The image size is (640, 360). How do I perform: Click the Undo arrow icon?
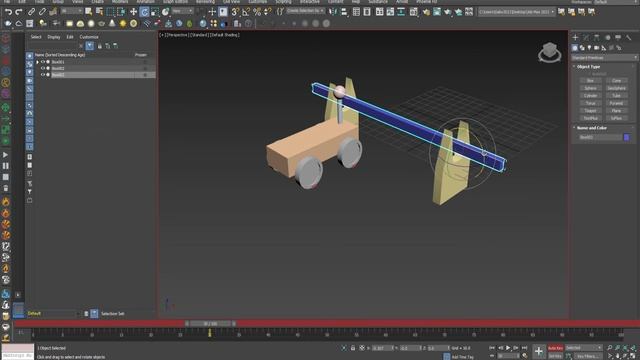pyautogui.click(x=8, y=12)
